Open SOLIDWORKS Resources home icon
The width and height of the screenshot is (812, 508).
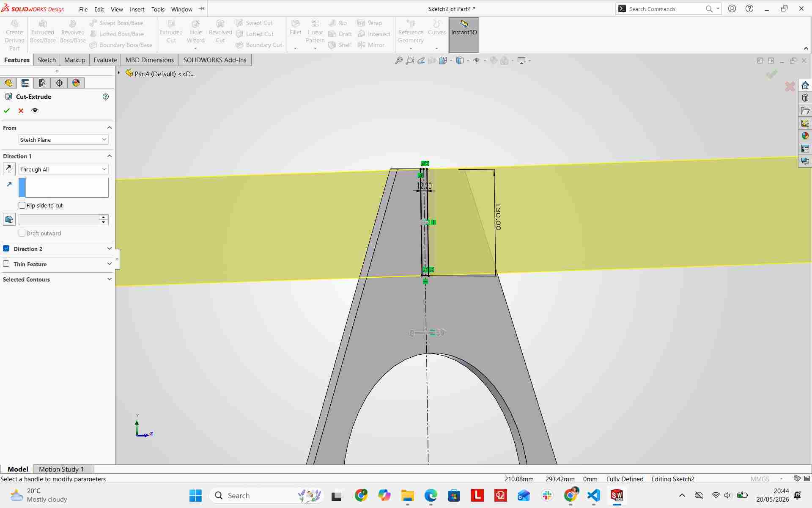[805, 85]
